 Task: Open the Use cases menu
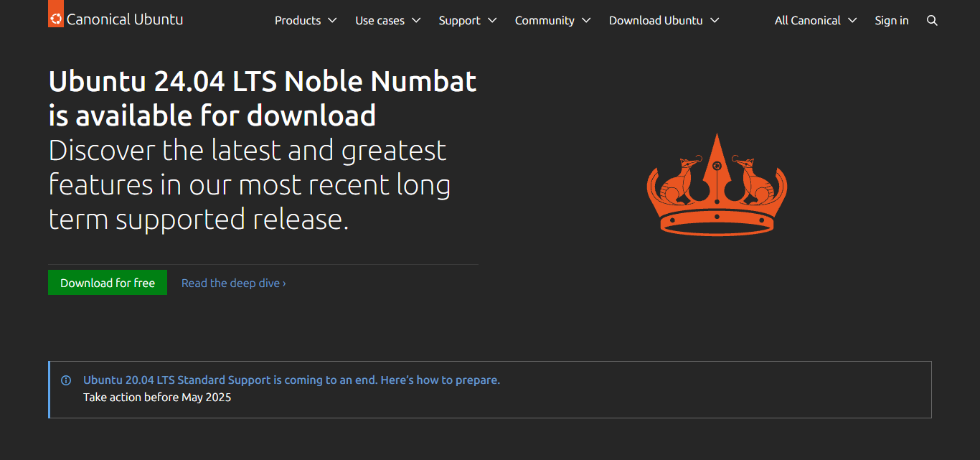point(388,21)
